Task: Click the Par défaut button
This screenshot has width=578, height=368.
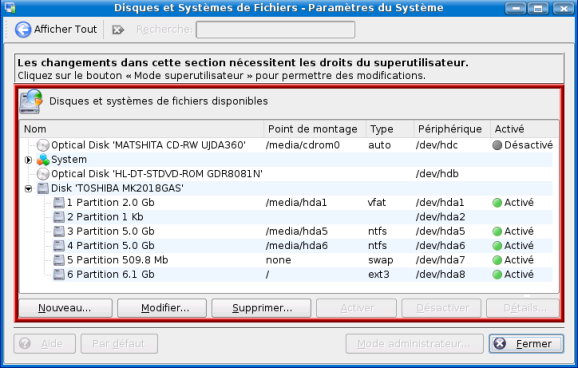Action: click(x=119, y=344)
